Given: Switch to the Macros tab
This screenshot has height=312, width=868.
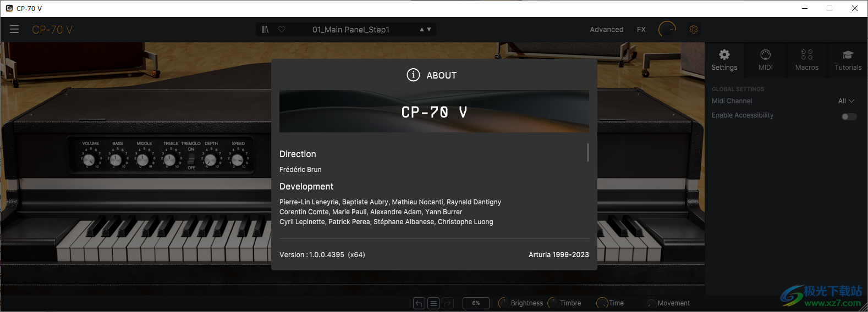Looking at the screenshot, I should pyautogui.click(x=807, y=60).
